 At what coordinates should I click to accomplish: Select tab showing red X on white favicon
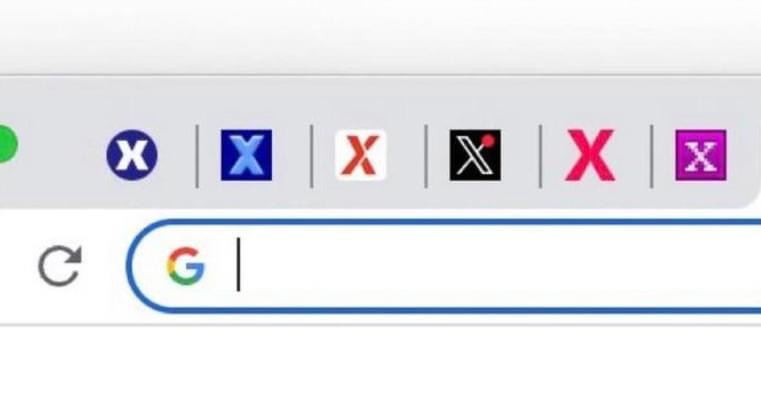click(x=361, y=155)
